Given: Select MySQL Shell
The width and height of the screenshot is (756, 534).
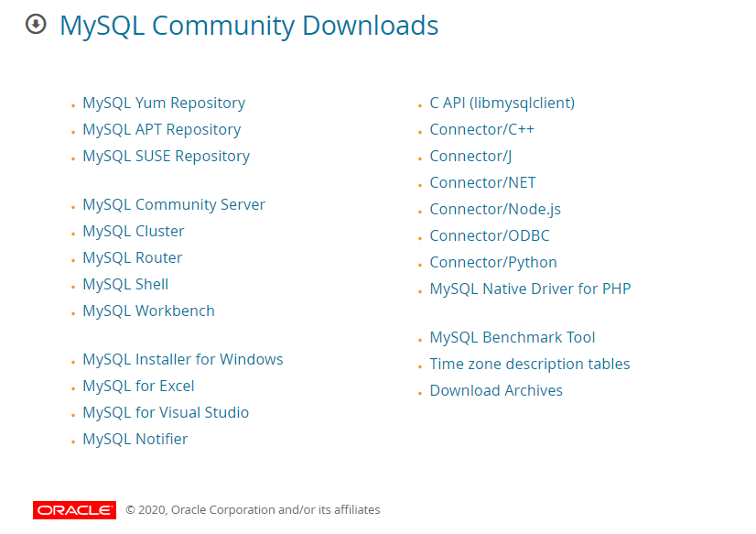Looking at the screenshot, I should tap(124, 284).
